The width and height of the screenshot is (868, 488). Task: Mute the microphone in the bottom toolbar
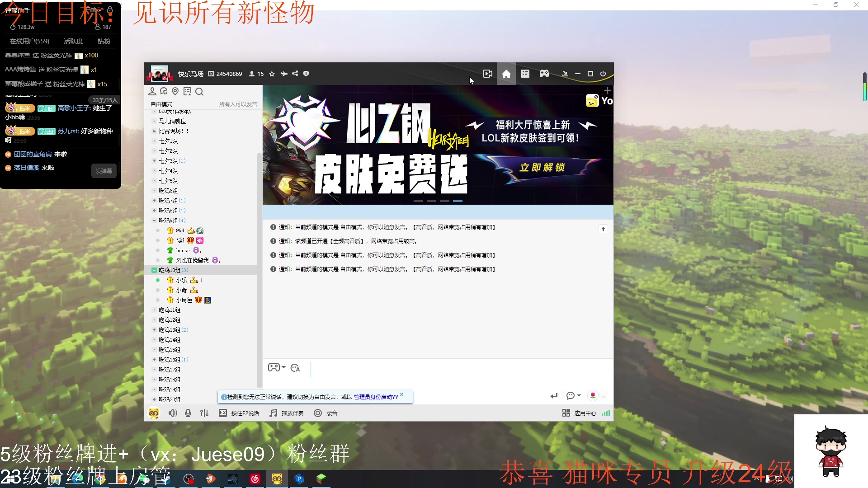point(188,413)
